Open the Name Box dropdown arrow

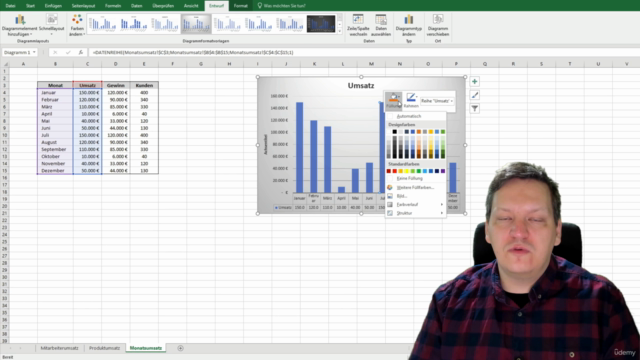coord(34,52)
